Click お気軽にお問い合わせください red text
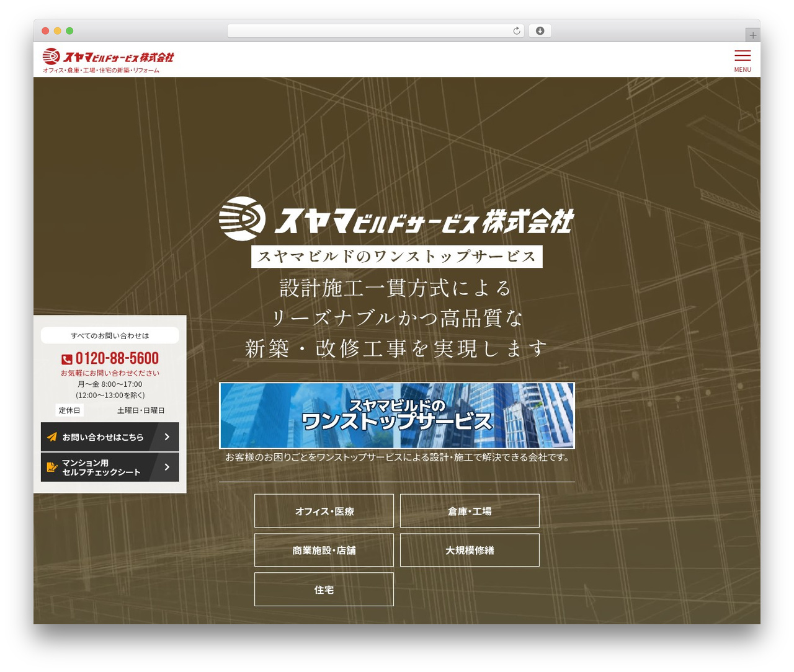 pos(110,373)
